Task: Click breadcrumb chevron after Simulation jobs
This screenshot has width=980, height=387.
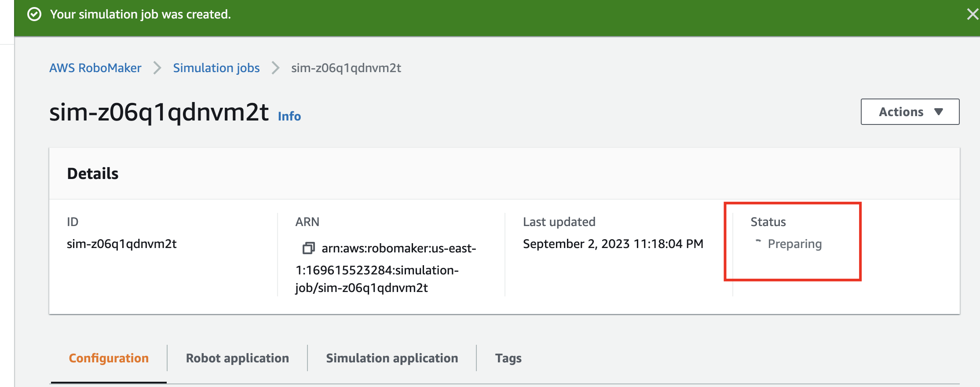Action: 275,68
